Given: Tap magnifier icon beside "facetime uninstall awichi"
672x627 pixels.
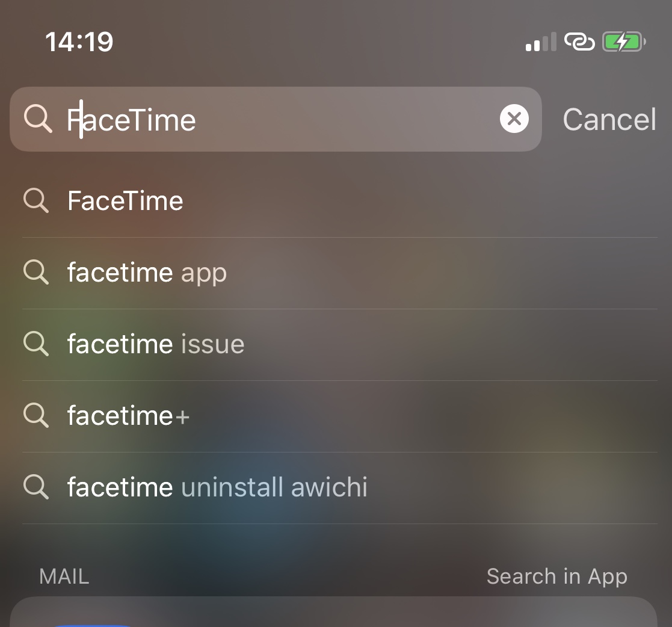Looking at the screenshot, I should 36,486.
